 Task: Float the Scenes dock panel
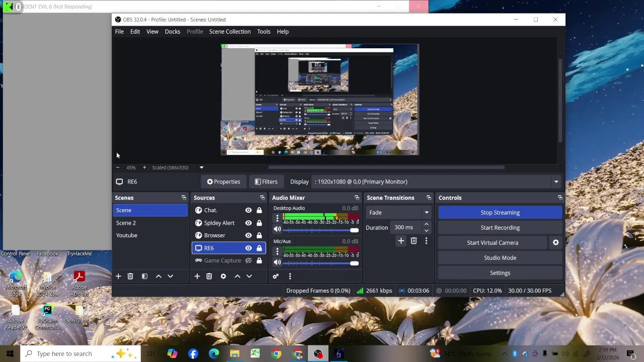[184, 198]
